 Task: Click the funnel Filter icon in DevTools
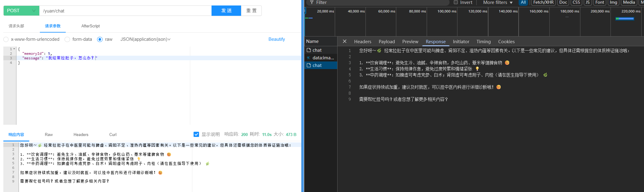(312, 2)
